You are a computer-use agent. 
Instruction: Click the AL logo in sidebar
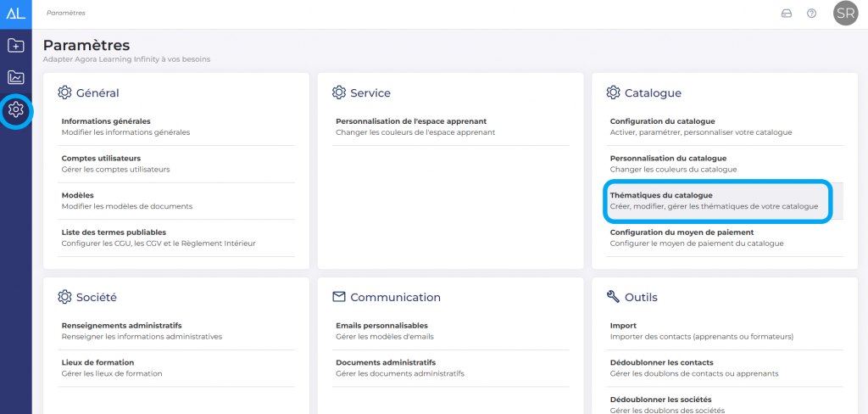pyautogui.click(x=15, y=14)
